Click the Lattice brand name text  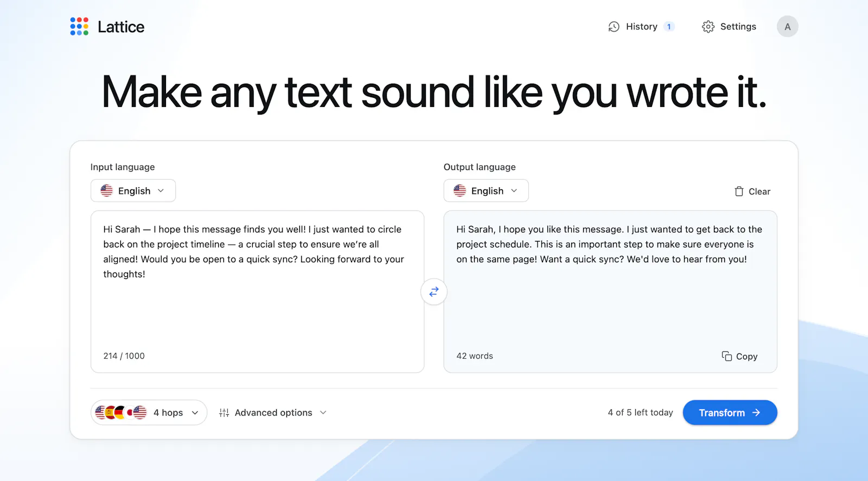[x=121, y=27]
